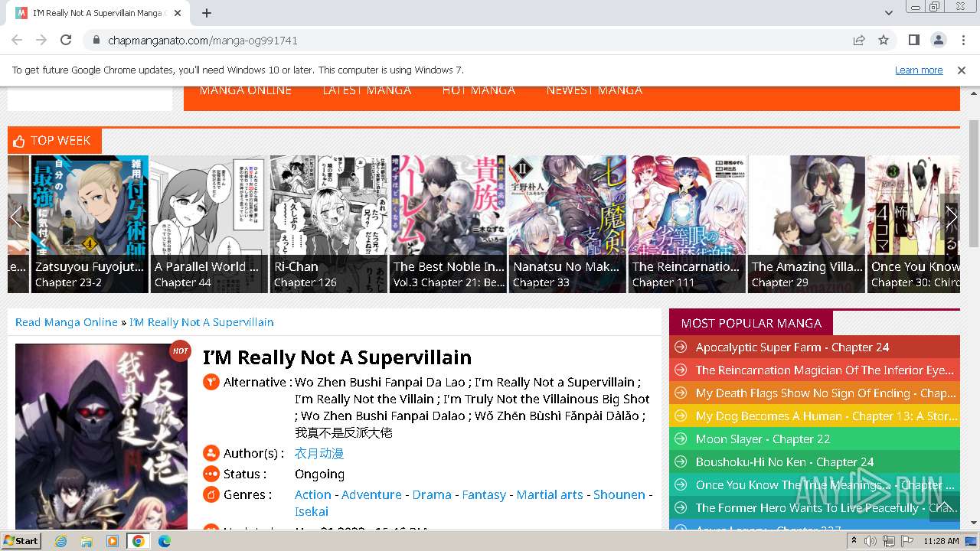
Task: Show hidden tray icons arrow
Action: coord(854,541)
